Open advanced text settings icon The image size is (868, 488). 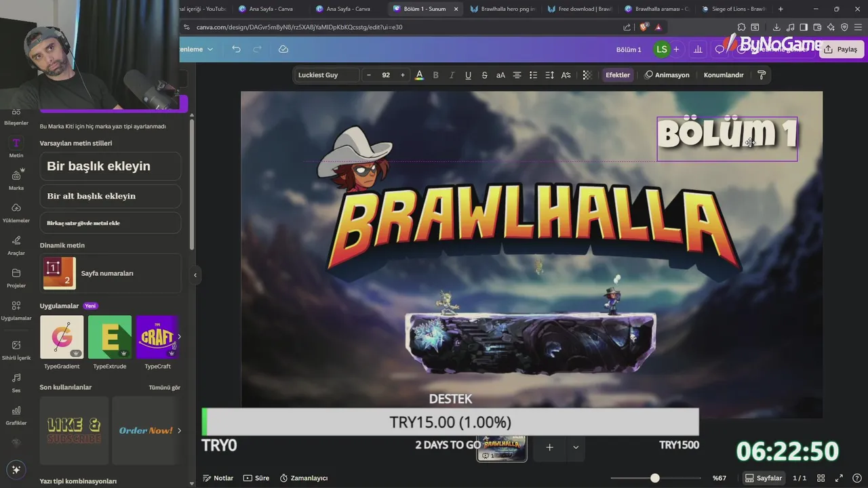[566, 75]
